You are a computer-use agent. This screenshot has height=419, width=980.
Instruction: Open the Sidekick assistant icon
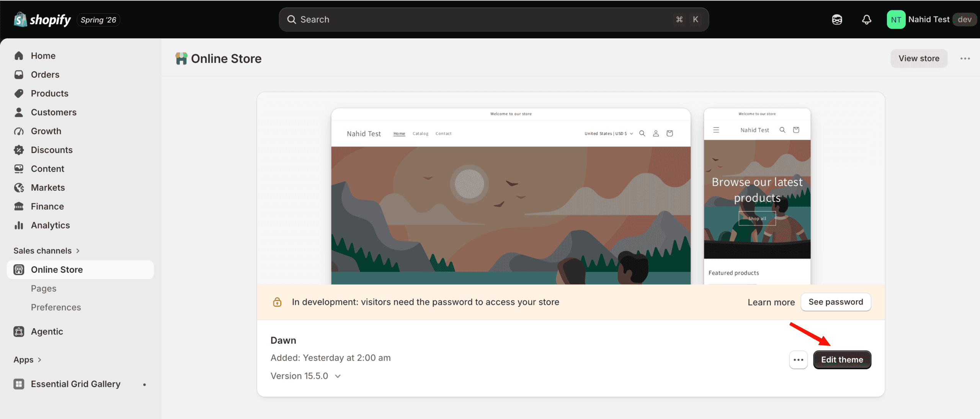(837, 20)
